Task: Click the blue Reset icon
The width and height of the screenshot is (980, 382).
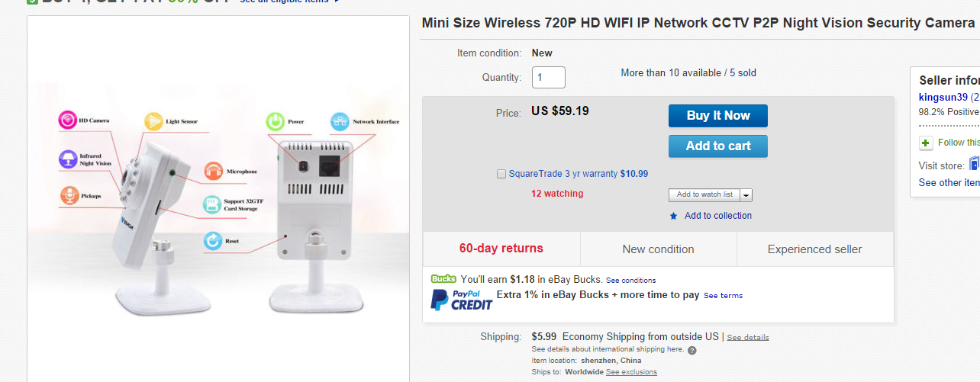Action: pyautogui.click(x=212, y=241)
